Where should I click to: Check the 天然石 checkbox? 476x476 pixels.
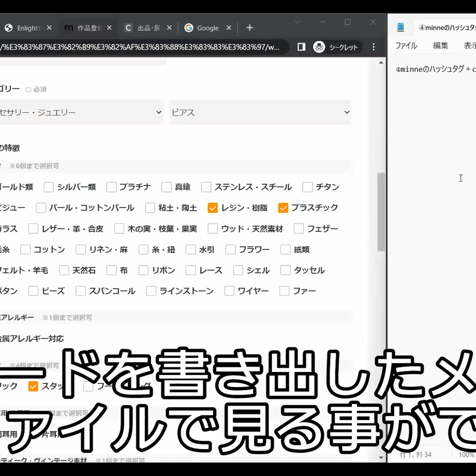pos(64,270)
